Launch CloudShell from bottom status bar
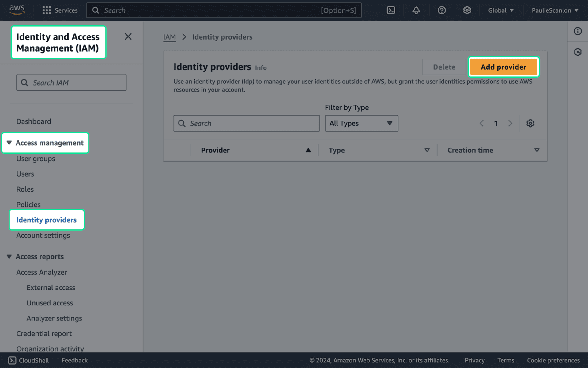The height and width of the screenshot is (368, 588). click(x=28, y=360)
